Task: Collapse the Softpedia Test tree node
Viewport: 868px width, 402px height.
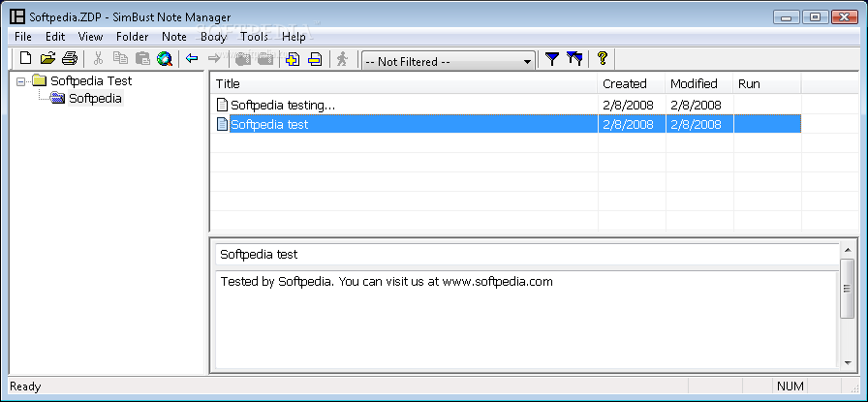Action: click(21, 81)
